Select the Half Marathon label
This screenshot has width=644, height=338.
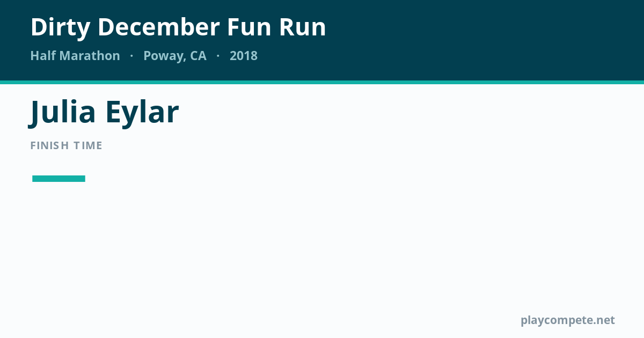tap(75, 56)
